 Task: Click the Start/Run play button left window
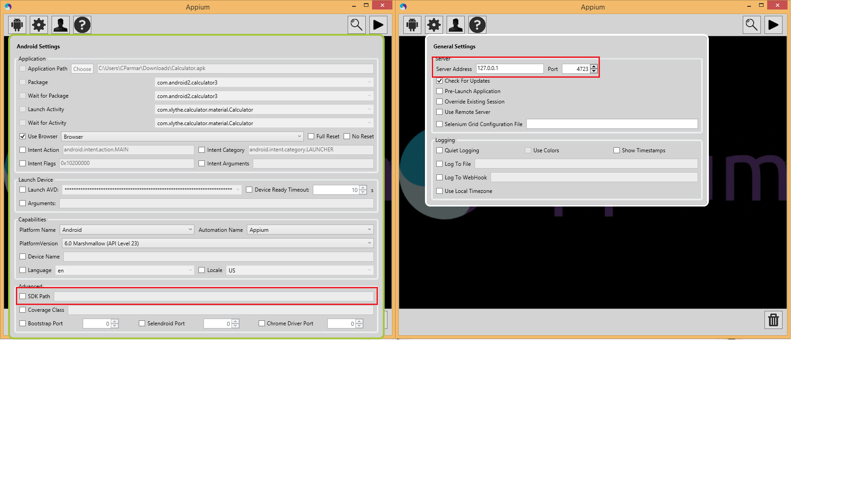click(x=379, y=24)
